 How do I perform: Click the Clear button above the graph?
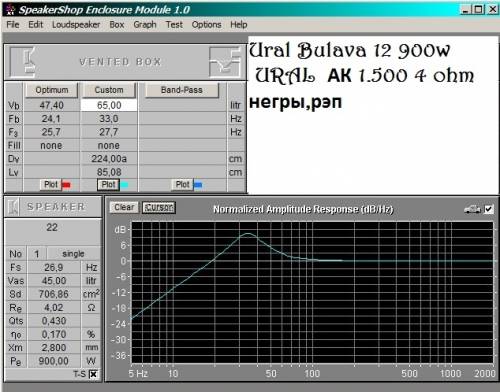click(124, 207)
